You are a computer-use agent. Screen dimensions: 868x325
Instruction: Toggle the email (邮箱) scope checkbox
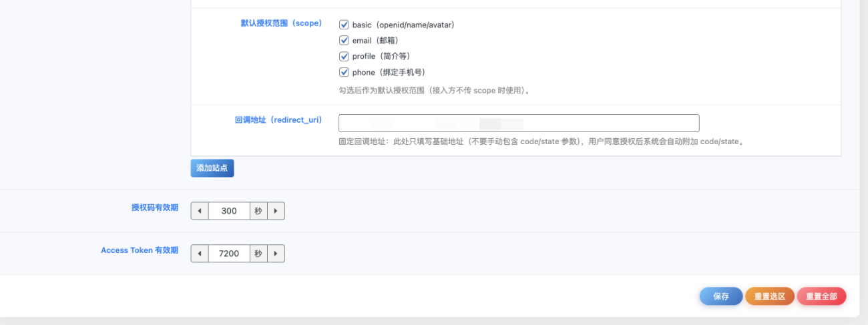coord(345,41)
